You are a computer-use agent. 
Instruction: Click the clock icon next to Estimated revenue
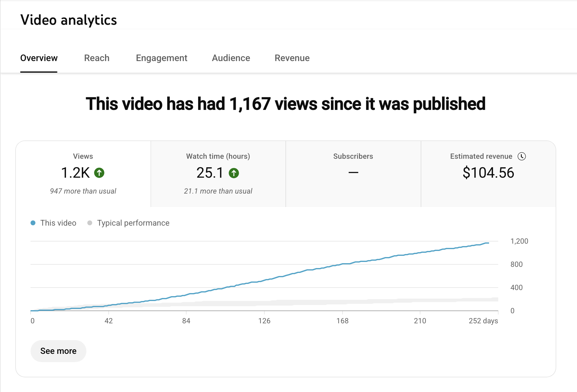coord(522,156)
